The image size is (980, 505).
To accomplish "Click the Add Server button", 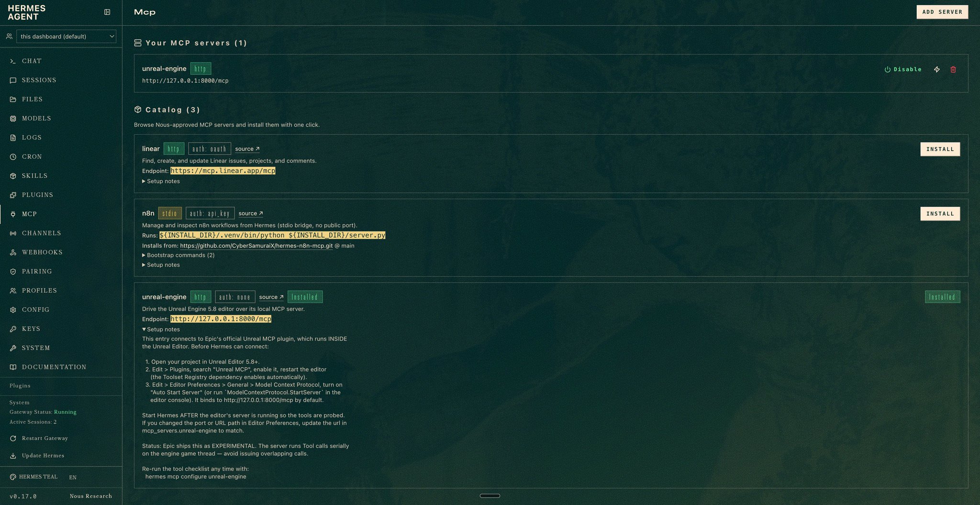I will (x=942, y=12).
